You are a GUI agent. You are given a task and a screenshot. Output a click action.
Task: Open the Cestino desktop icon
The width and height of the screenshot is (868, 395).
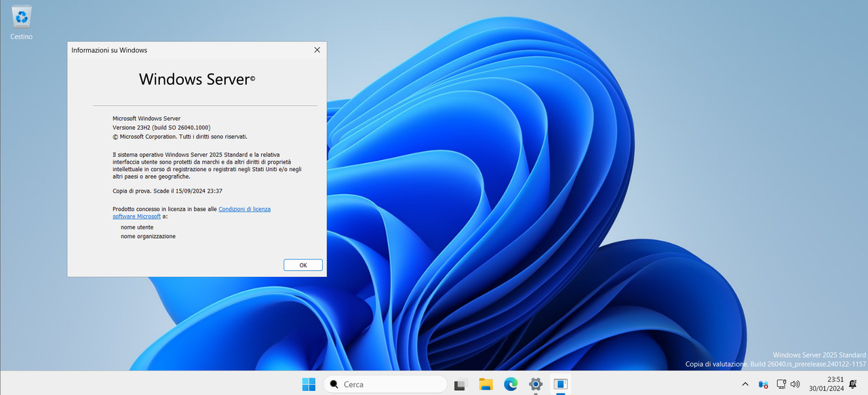(x=22, y=22)
